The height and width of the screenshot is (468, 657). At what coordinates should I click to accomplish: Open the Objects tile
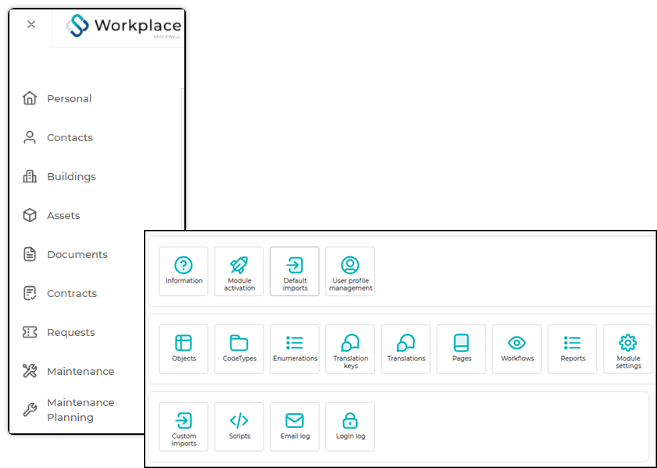(x=184, y=349)
